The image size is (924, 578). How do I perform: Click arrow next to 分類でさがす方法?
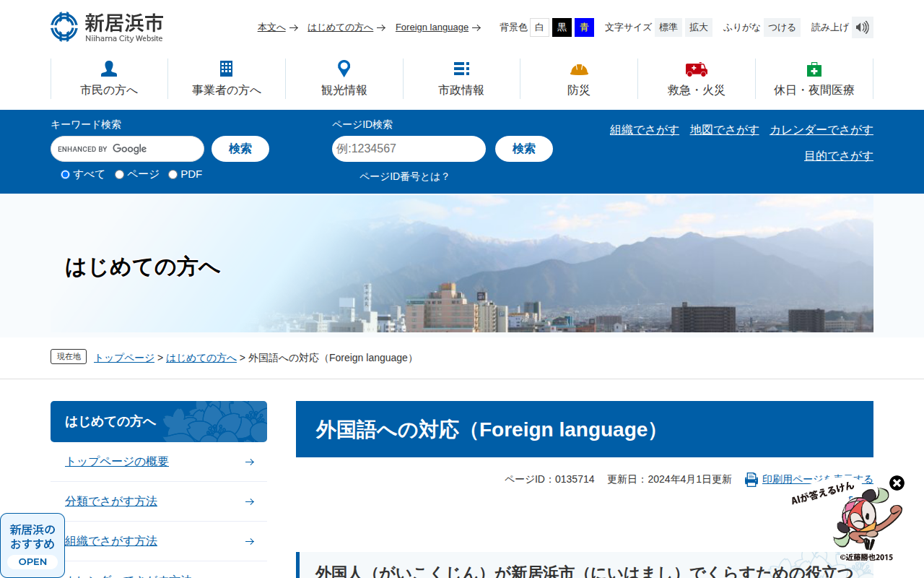250,501
